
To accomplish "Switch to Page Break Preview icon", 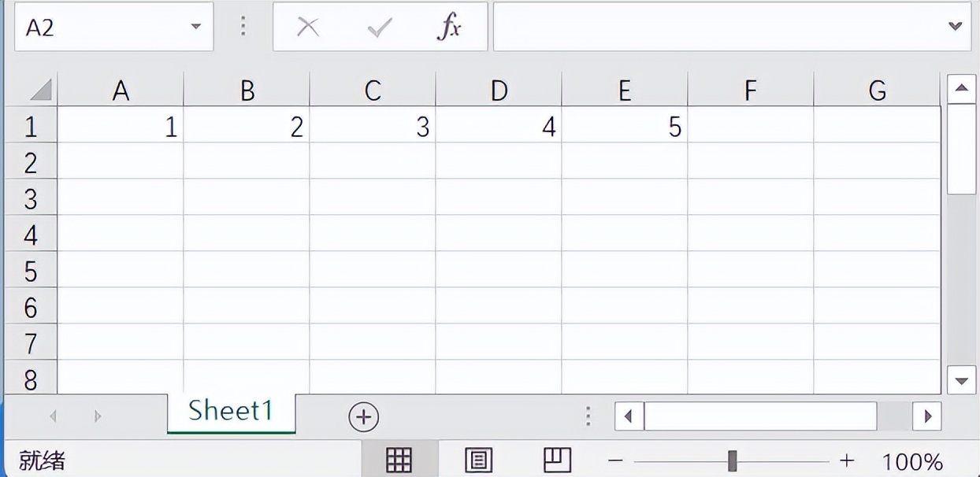I will (x=557, y=460).
